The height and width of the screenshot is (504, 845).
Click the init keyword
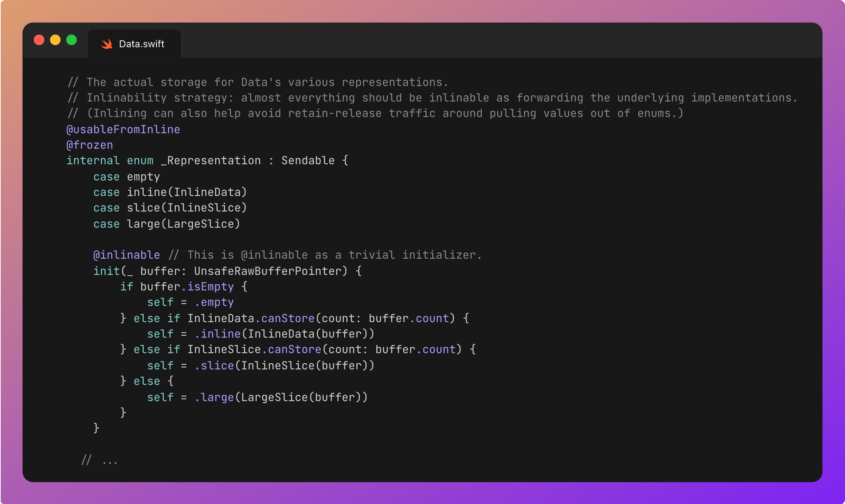[x=106, y=271]
